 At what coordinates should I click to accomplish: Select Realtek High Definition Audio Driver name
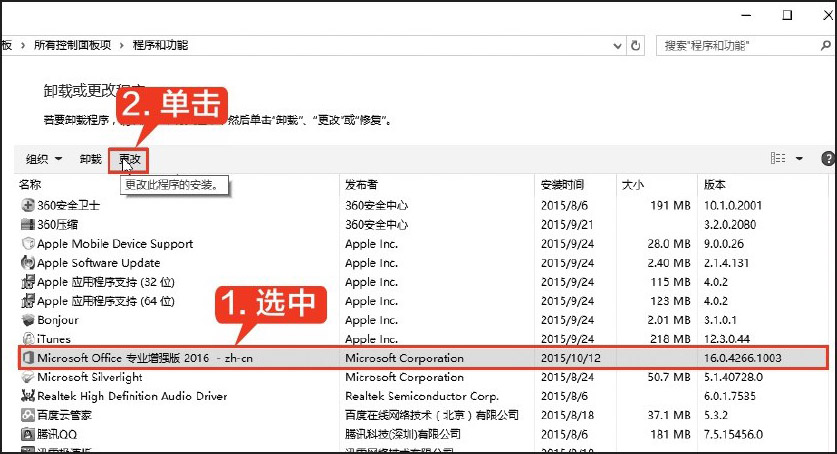click(x=132, y=396)
